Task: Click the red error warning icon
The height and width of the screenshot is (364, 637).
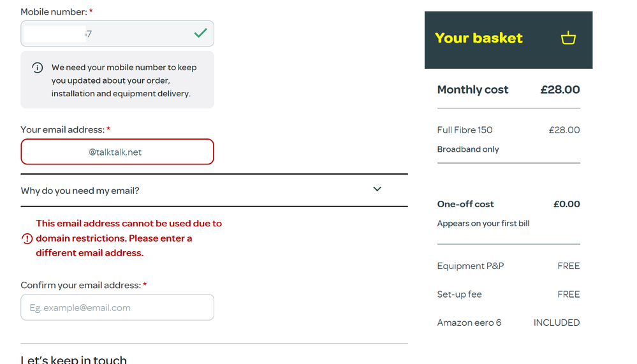Action: (27, 239)
